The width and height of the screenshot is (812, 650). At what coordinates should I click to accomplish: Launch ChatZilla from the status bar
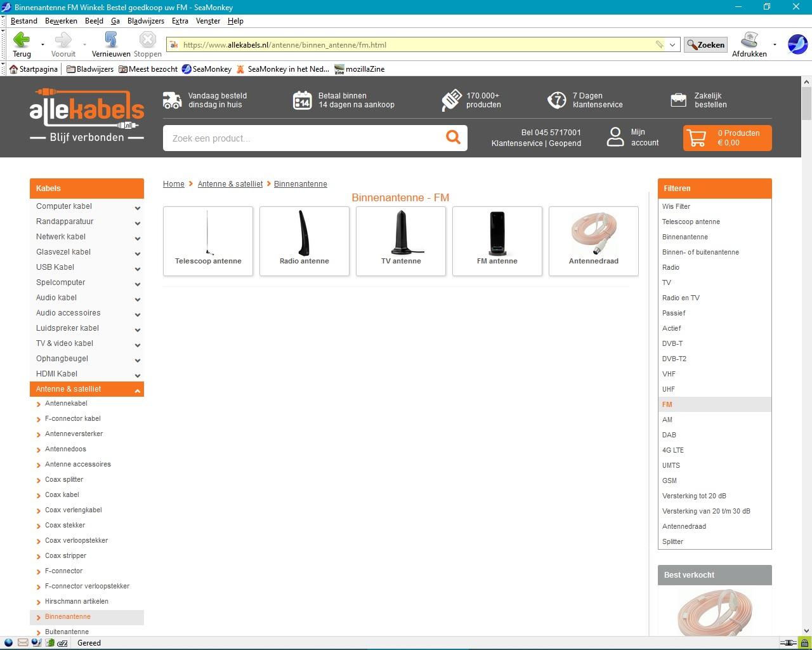click(62, 643)
